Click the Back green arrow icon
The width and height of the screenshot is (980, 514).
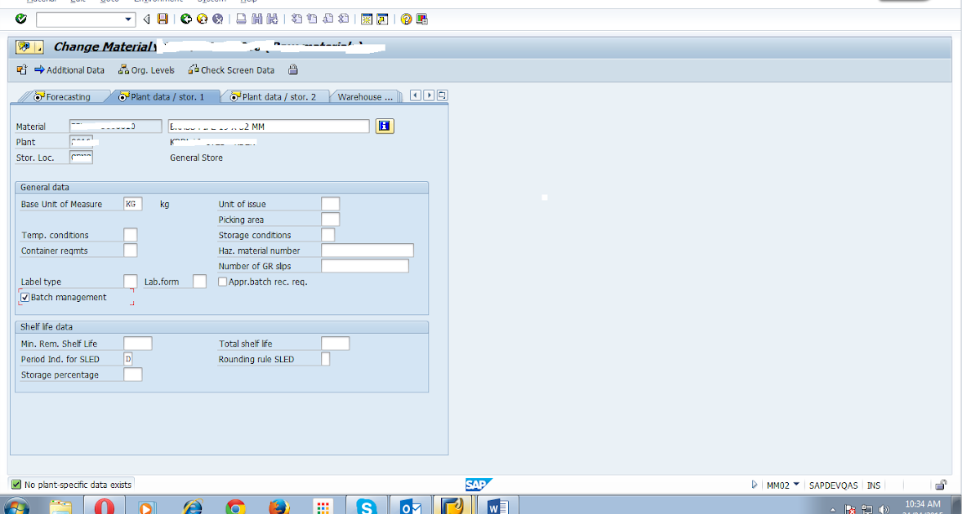[185, 19]
